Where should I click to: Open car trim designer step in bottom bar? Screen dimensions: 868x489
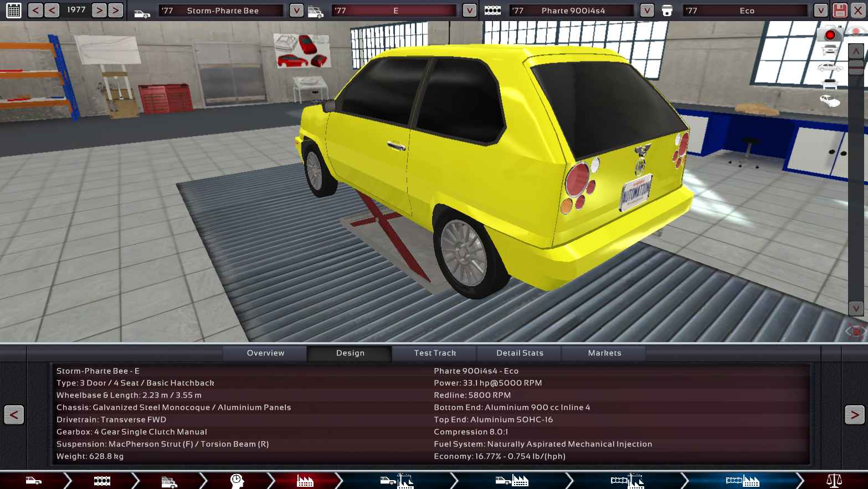(x=170, y=481)
